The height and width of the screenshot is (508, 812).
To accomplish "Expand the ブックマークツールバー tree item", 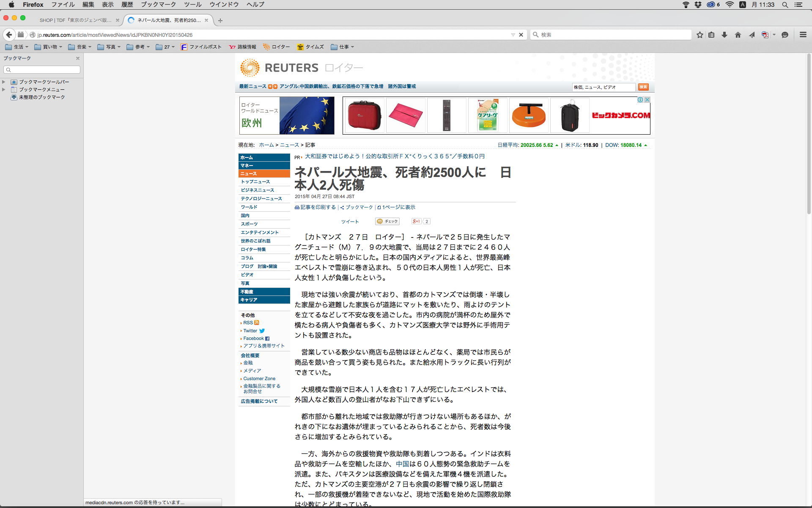I will (4, 82).
